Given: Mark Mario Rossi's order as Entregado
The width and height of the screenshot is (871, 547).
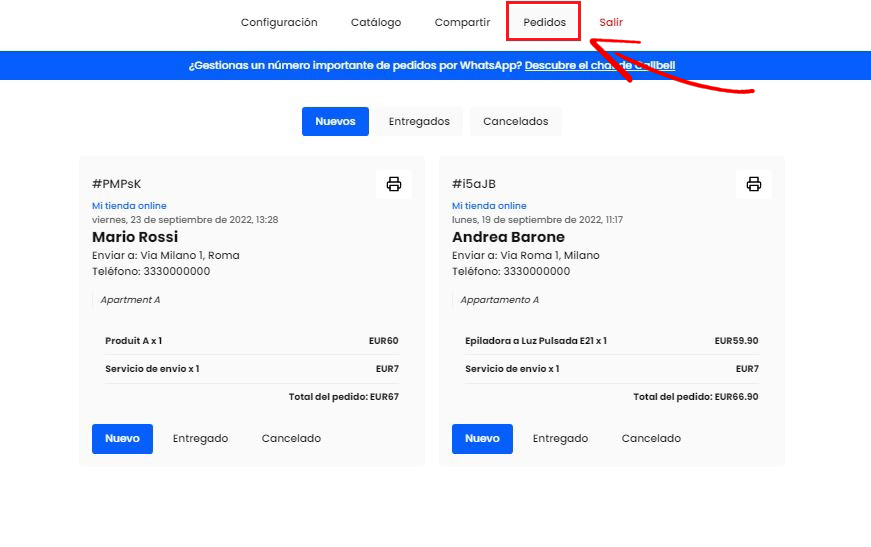Looking at the screenshot, I should (200, 439).
